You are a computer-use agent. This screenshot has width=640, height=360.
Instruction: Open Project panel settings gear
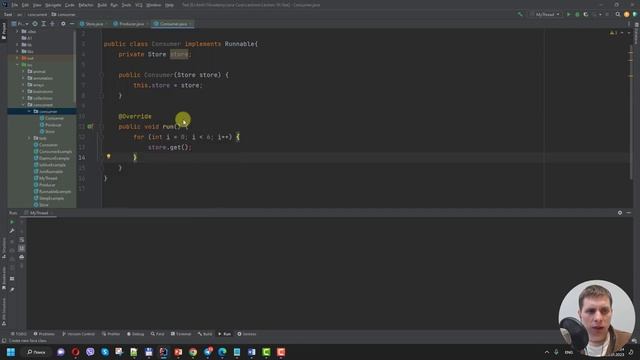click(63, 24)
